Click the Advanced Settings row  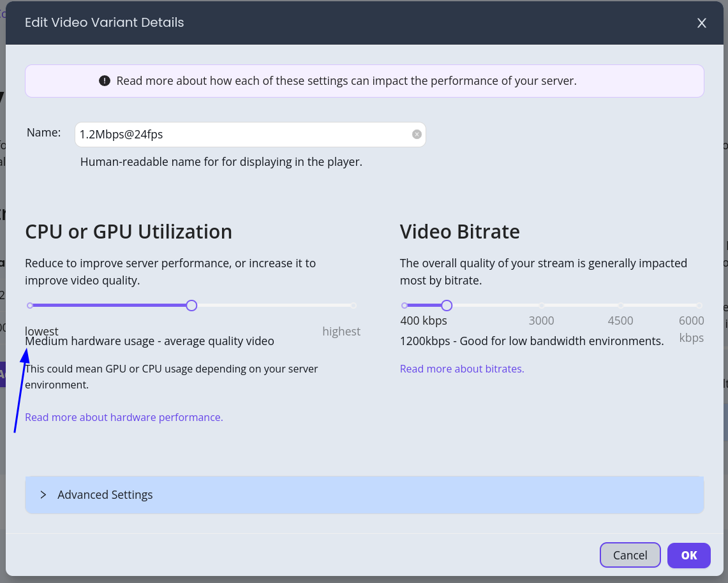364,494
